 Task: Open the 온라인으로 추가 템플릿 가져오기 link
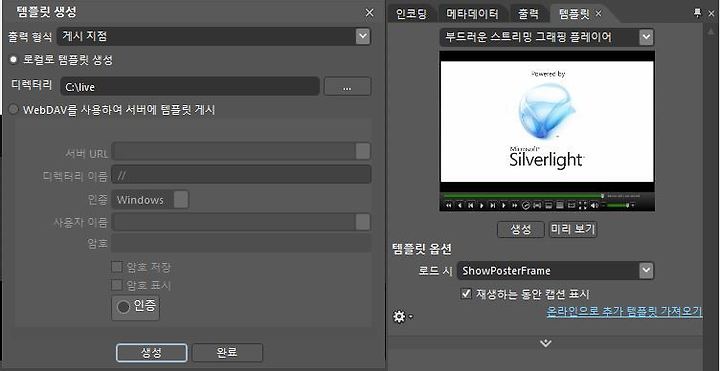[x=624, y=312]
